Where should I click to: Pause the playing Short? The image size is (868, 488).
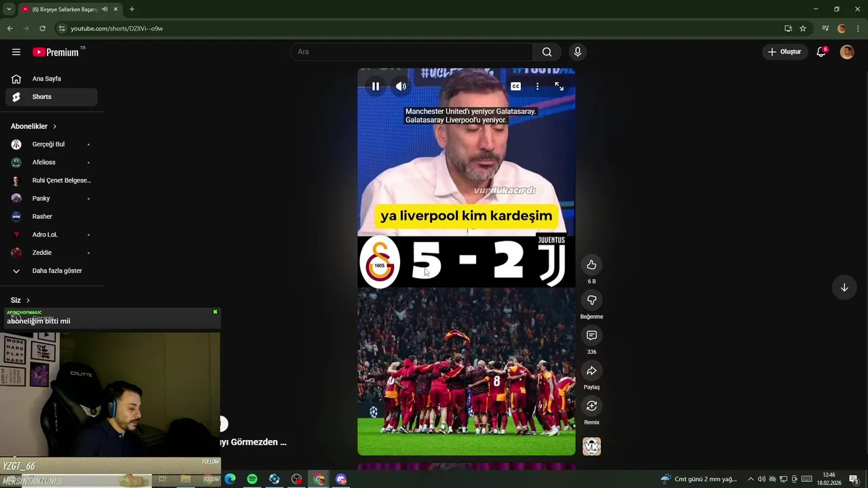[375, 86]
